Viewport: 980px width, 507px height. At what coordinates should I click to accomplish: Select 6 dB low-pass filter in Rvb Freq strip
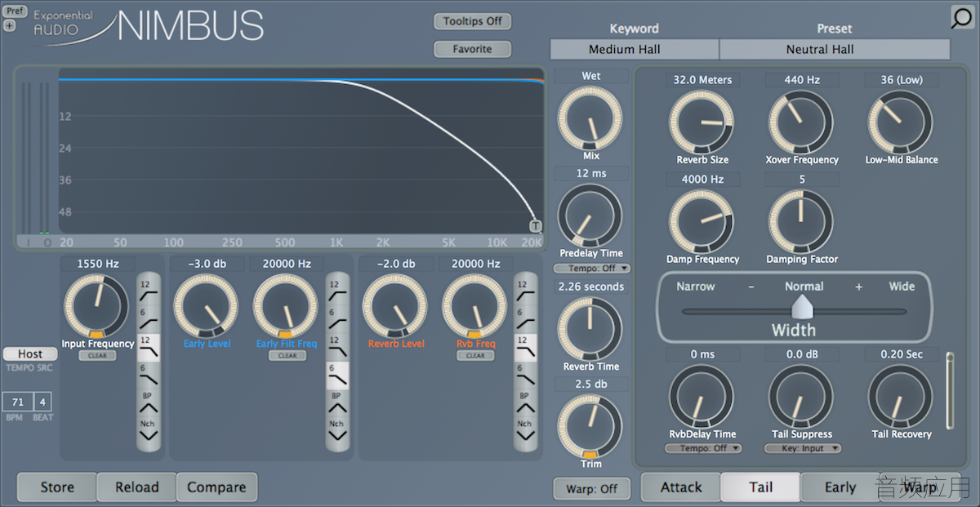(525, 376)
